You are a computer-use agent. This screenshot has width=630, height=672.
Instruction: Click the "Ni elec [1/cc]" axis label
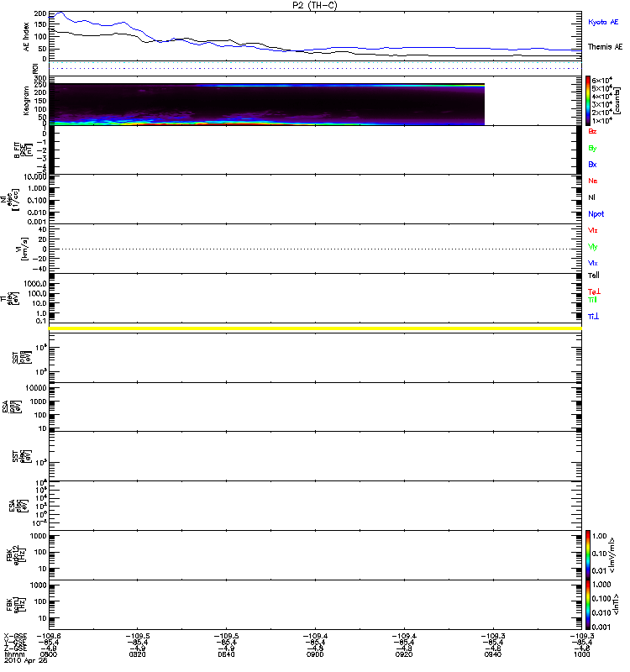pyautogui.click(x=10, y=200)
